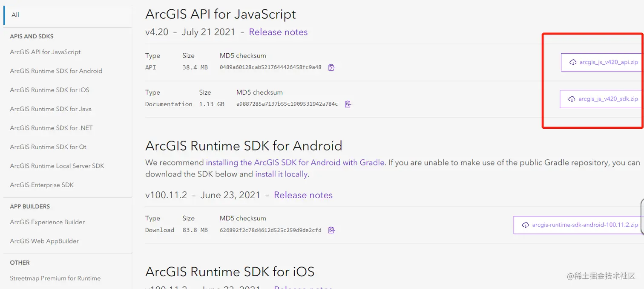Click download cloud icon for arcgis_js_v420_api.zip
Viewport: 644px width, 289px height.
[573, 62]
